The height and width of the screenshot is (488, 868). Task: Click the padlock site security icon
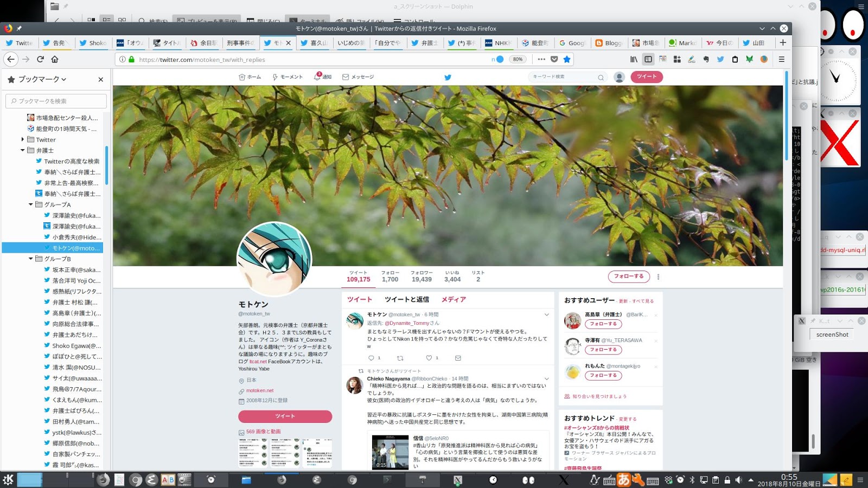tap(131, 59)
